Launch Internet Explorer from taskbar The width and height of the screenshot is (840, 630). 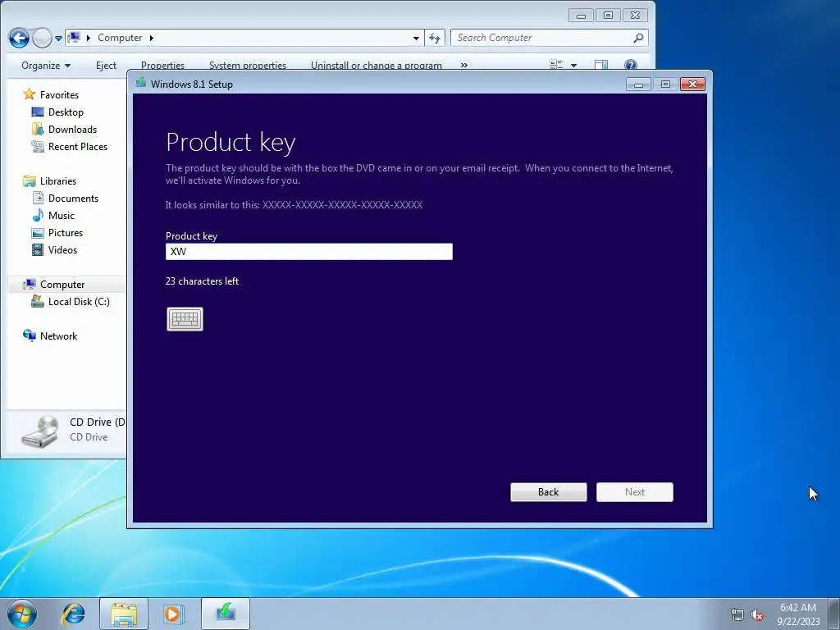(74, 614)
